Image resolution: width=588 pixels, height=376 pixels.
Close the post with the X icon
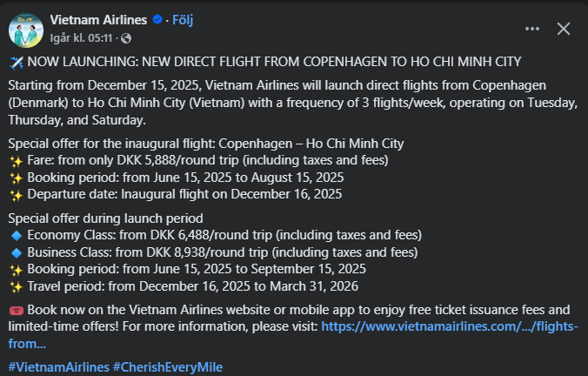(x=563, y=29)
